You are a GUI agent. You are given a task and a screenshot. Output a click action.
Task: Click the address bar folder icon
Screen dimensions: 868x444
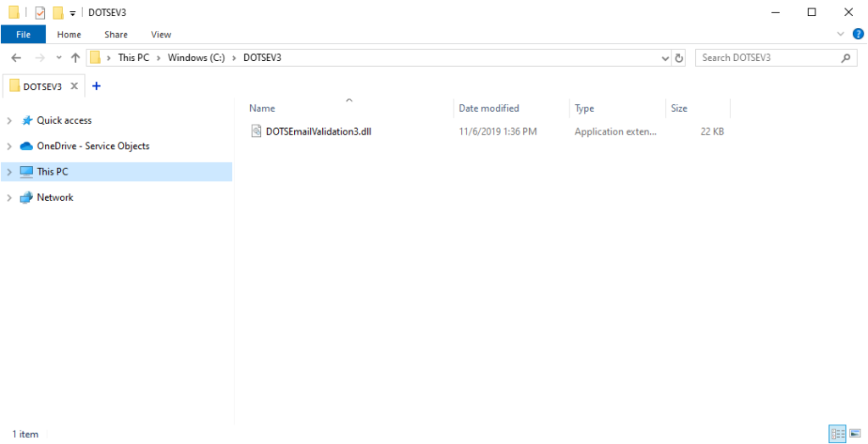[95, 58]
